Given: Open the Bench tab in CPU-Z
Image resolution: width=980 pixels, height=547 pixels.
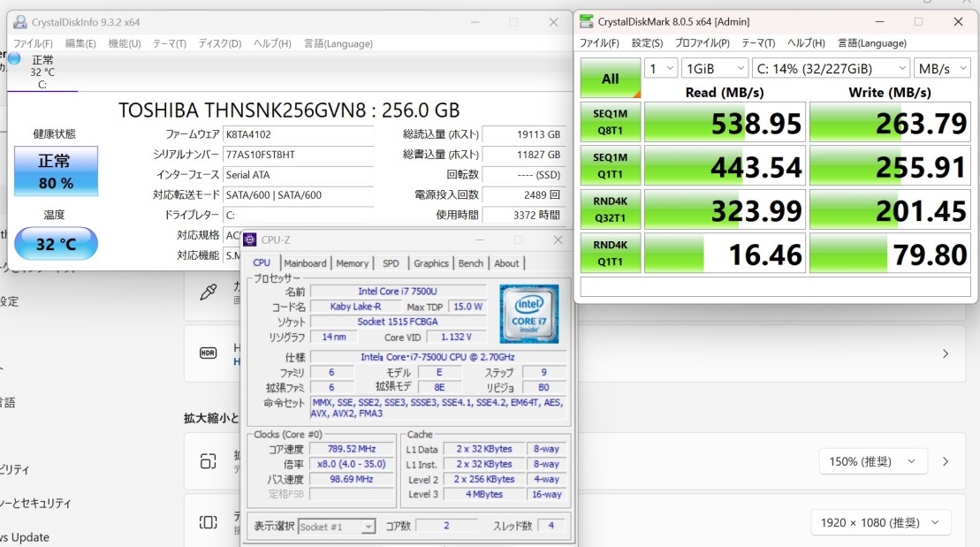Looking at the screenshot, I should 470,263.
